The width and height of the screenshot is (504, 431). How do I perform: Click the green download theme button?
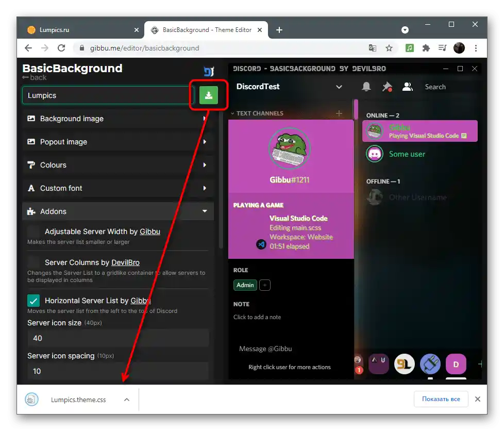coord(208,95)
